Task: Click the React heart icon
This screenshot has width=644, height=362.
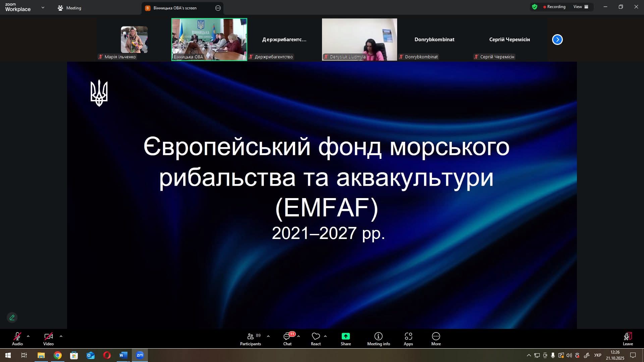Action: coord(316,337)
